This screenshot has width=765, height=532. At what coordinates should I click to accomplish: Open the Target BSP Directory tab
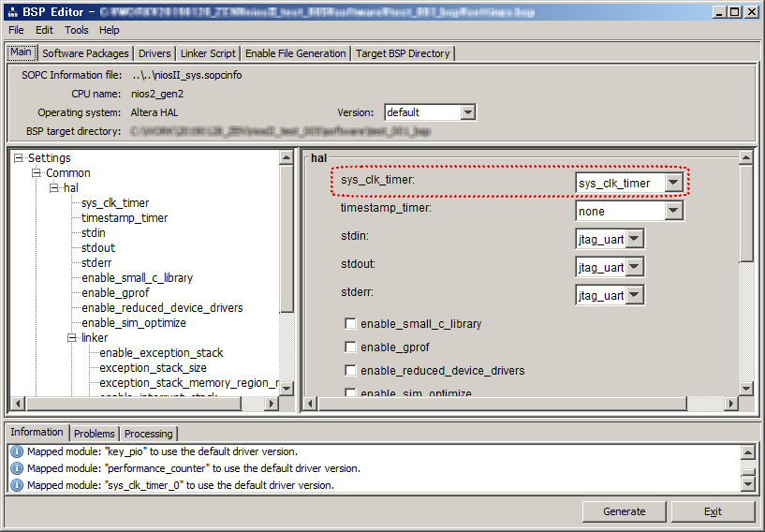click(x=403, y=53)
